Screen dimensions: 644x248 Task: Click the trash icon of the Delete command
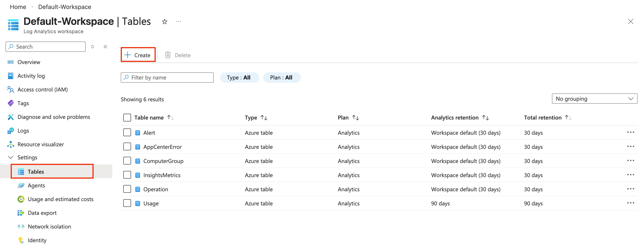click(168, 55)
